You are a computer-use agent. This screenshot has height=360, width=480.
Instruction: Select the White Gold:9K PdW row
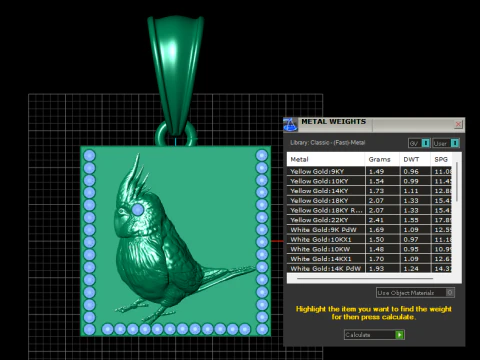pyautogui.click(x=369, y=230)
